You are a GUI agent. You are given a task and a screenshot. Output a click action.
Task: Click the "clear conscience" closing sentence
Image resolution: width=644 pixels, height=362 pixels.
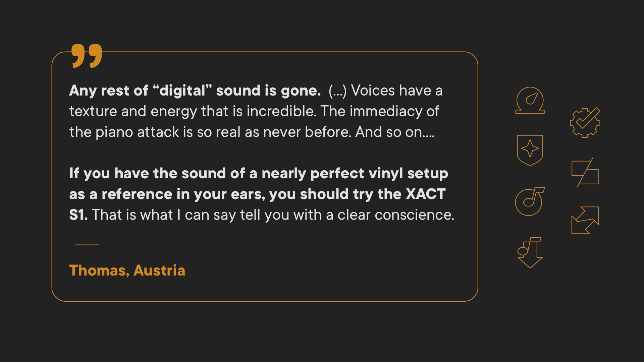point(273,215)
